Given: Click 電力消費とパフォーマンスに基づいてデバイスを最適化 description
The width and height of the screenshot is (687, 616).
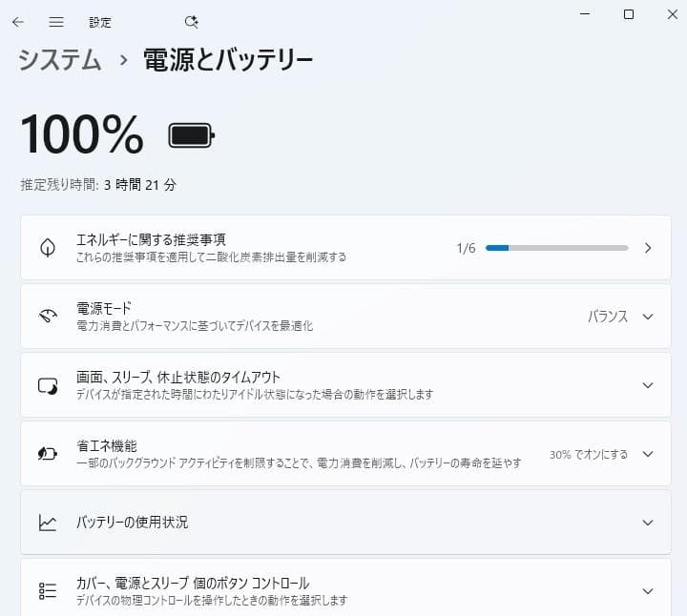Looking at the screenshot, I should 195,326.
